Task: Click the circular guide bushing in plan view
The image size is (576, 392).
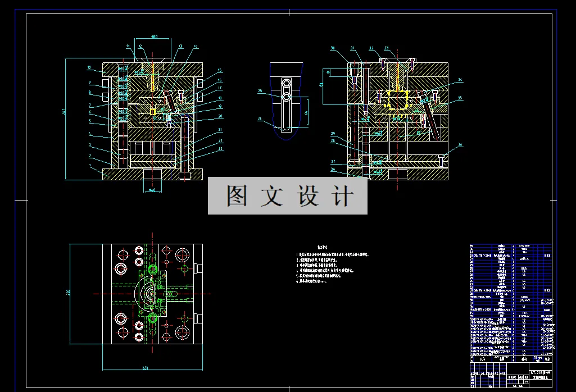Action: click(x=182, y=256)
